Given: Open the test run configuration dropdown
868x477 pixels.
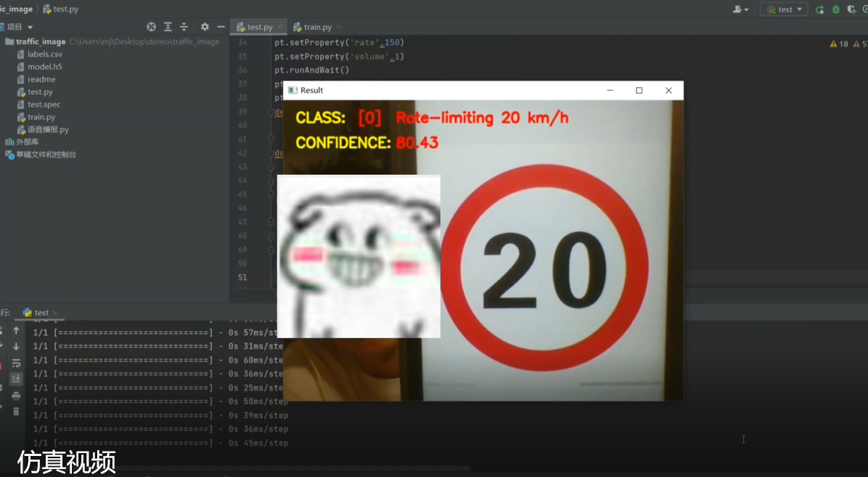Looking at the screenshot, I should 784,9.
